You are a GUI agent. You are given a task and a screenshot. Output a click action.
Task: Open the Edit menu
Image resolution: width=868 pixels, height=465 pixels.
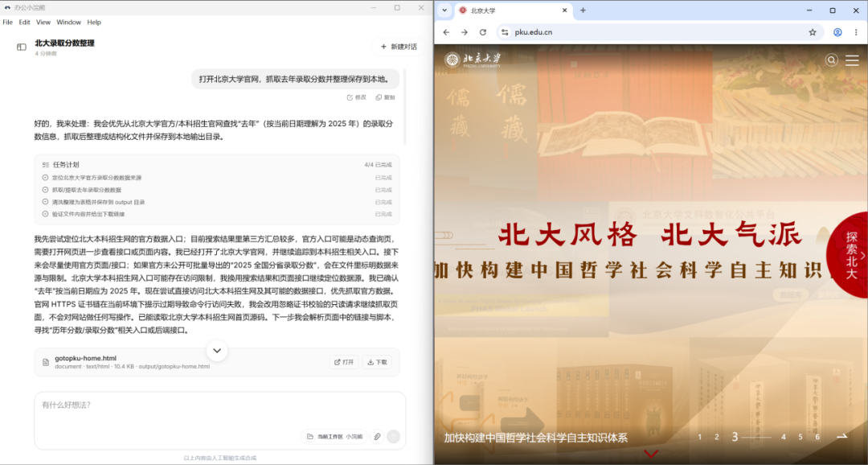(x=24, y=23)
